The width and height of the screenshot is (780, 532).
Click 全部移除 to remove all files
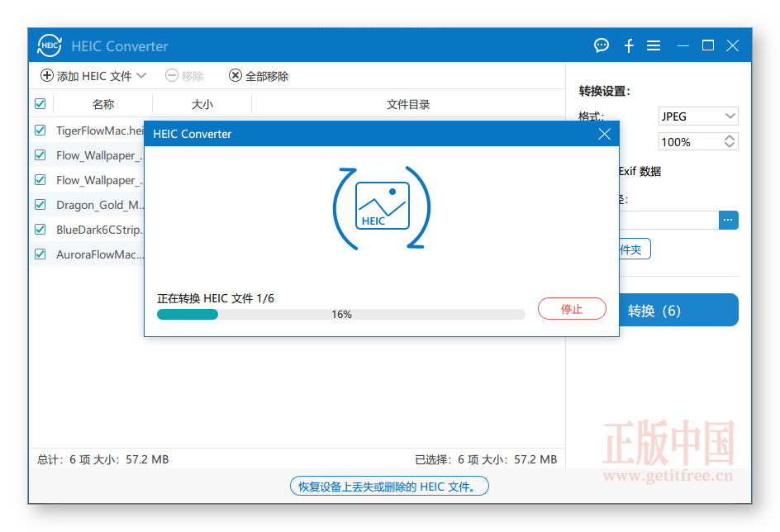[259, 75]
